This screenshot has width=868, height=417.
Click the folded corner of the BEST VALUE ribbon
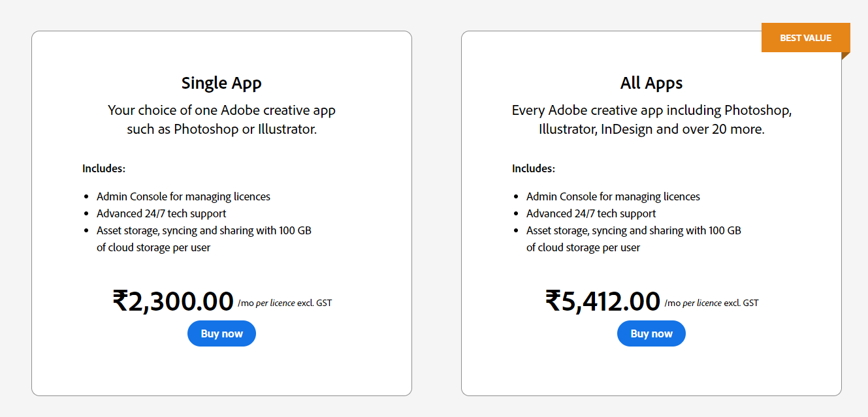tap(844, 55)
